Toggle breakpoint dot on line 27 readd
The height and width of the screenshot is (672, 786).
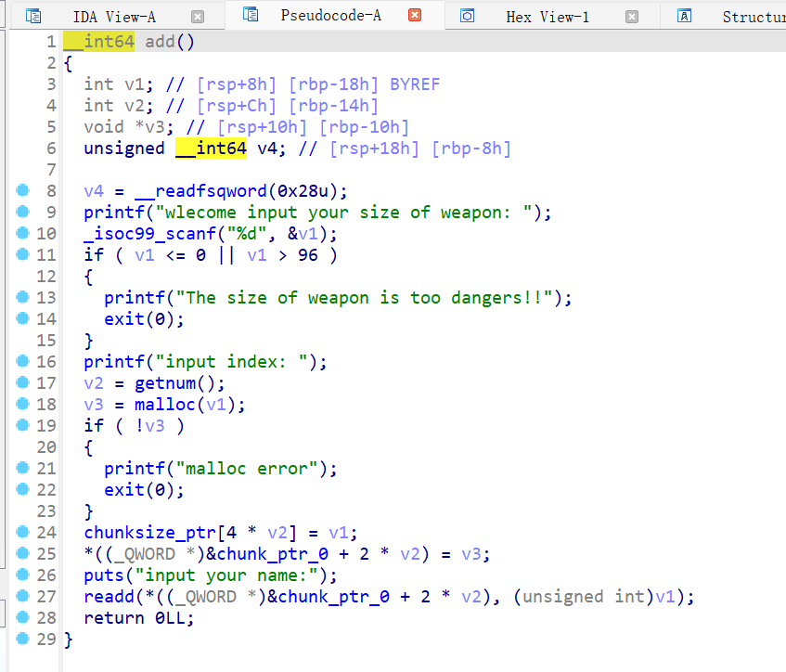pos(23,596)
